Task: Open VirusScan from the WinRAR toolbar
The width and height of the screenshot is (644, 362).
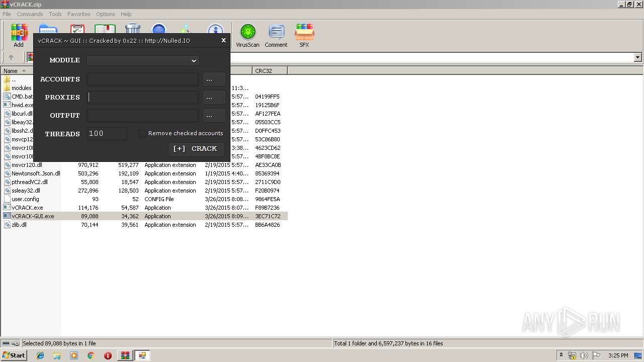Action: pos(248,36)
